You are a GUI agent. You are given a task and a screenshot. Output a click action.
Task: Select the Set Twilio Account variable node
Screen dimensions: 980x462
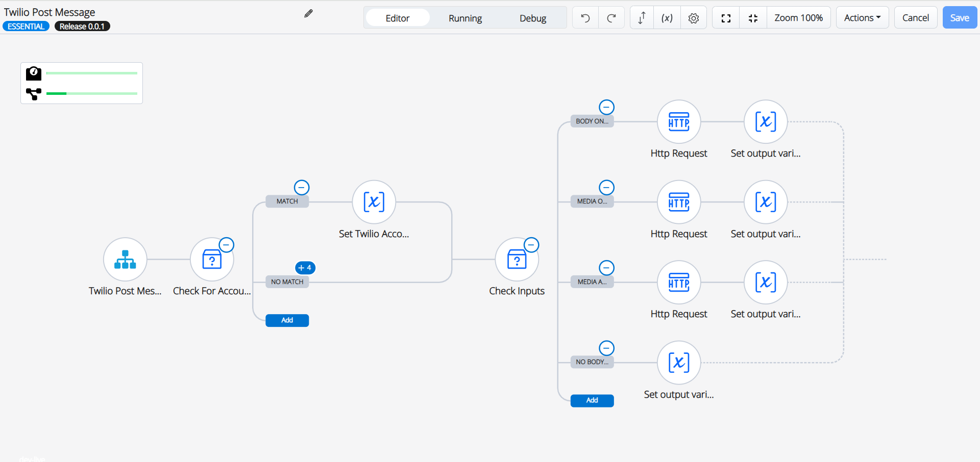(374, 202)
